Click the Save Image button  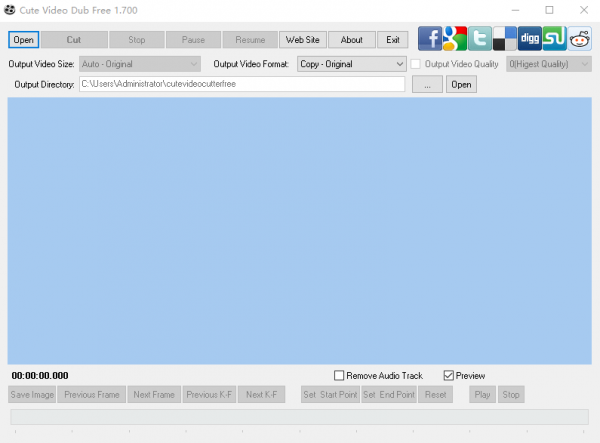(x=32, y=394)
